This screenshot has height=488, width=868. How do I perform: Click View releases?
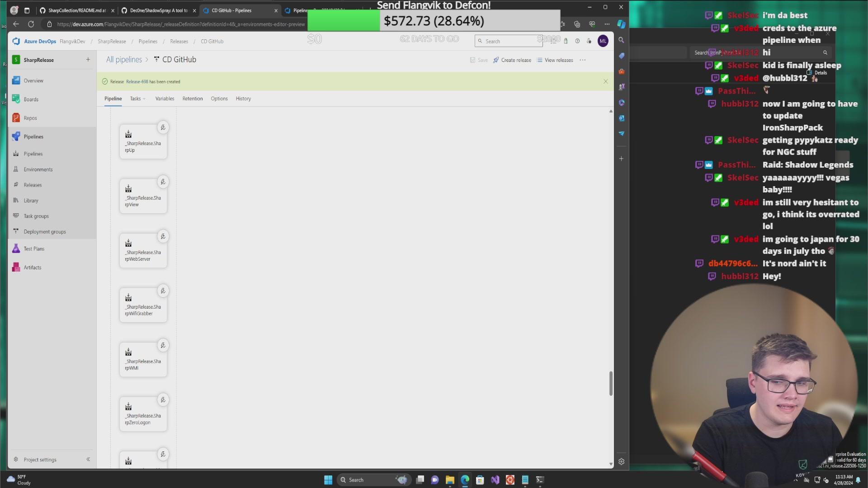point(555,60)
